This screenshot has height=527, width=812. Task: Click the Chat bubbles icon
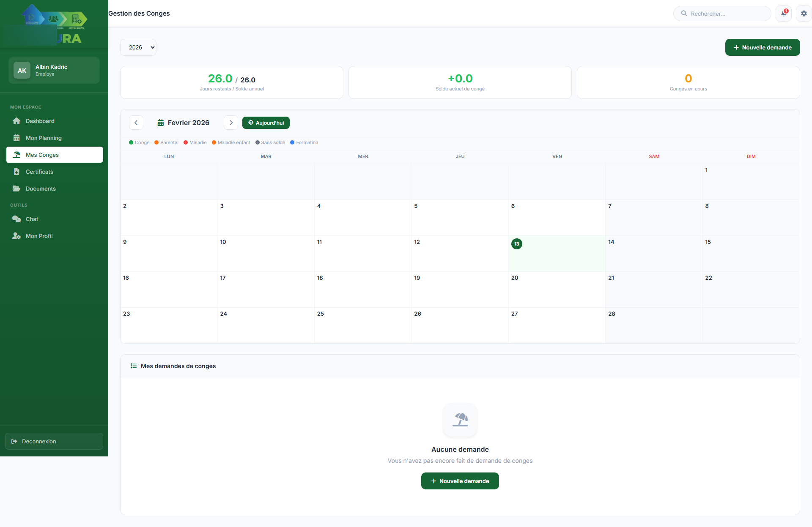[x=16, y=219]
